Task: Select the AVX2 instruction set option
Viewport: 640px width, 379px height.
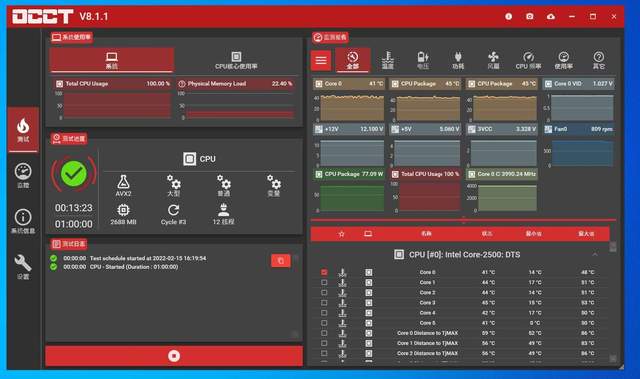Action: pos(123,186)
